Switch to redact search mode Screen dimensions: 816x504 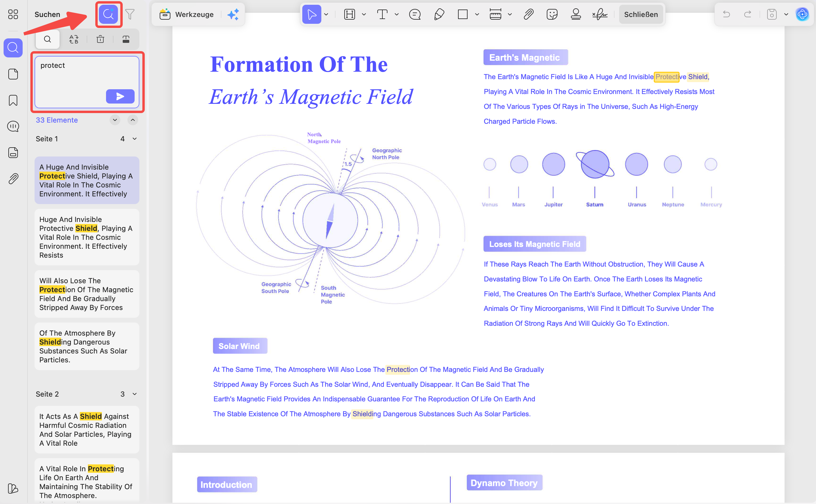coord(126,39)
